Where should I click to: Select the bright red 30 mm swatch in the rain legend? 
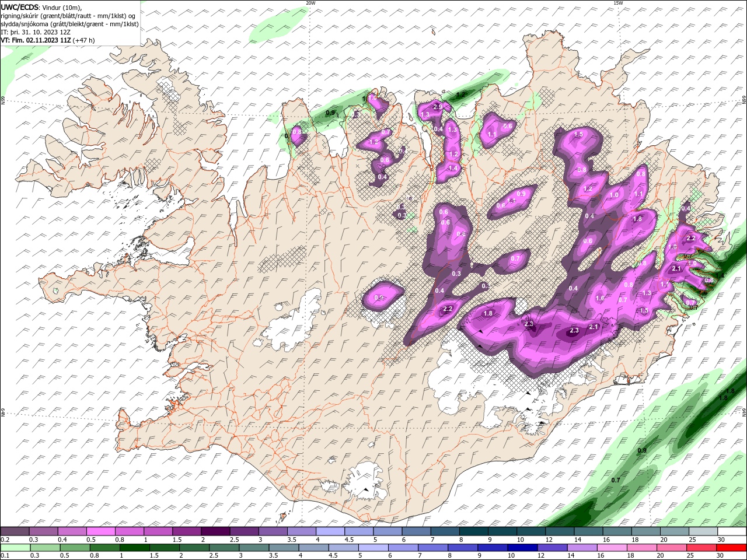pos(732,548)
